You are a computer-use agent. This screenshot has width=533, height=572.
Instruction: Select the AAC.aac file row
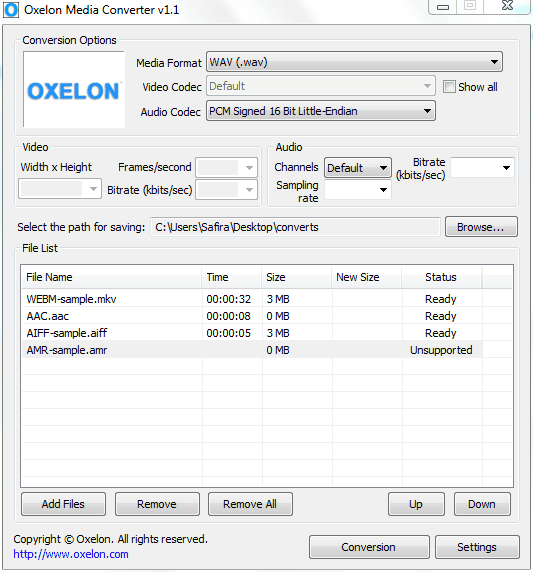(252, 316)
